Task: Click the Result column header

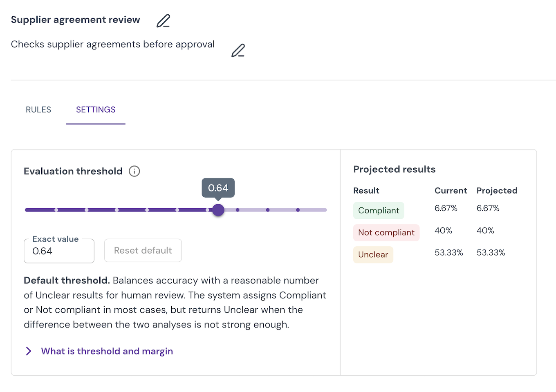Action: 366,191
